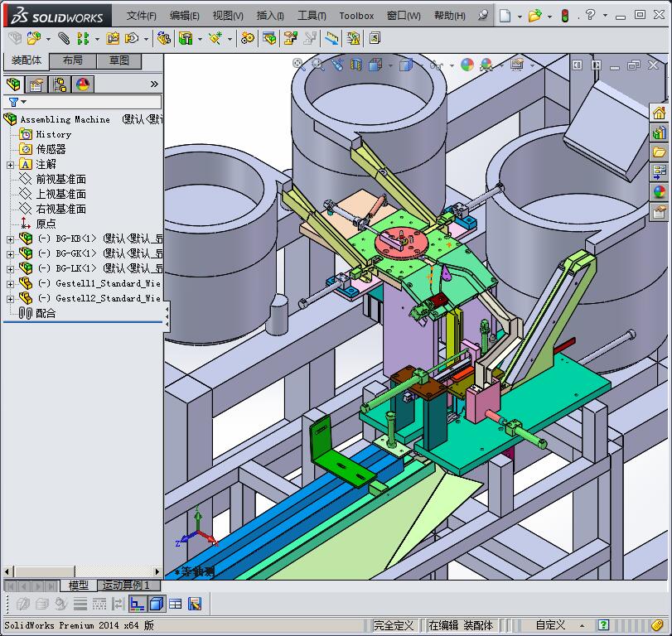Image resolution: width=672 pixels, height=636 pixels.
Task: Switch to the 运动算例 1 tab
Action: [126, 585]
